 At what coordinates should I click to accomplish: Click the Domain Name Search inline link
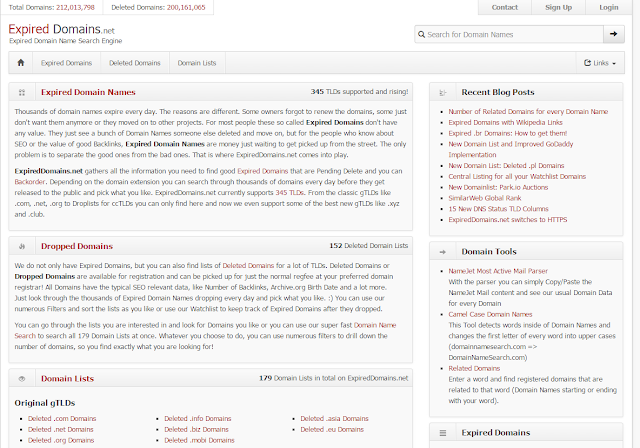point(205,330)
